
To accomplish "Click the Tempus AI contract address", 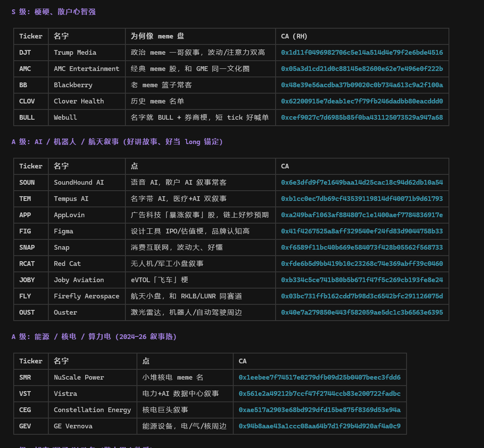I will tap(362, 199).
